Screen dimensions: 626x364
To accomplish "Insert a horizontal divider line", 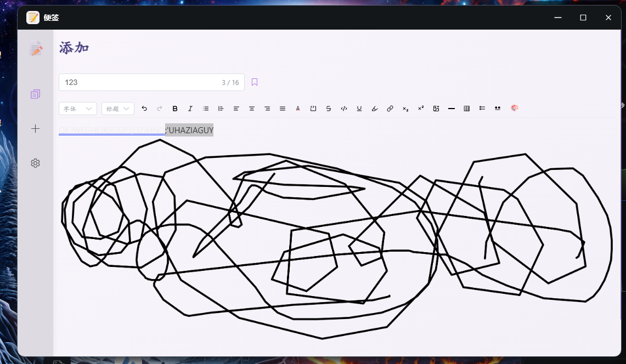I will pyautogui.click(x=451, y=108).
